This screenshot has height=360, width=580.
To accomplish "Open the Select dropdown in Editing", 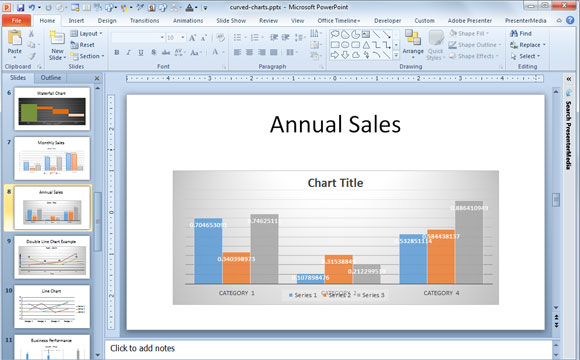I will (525, 56).
